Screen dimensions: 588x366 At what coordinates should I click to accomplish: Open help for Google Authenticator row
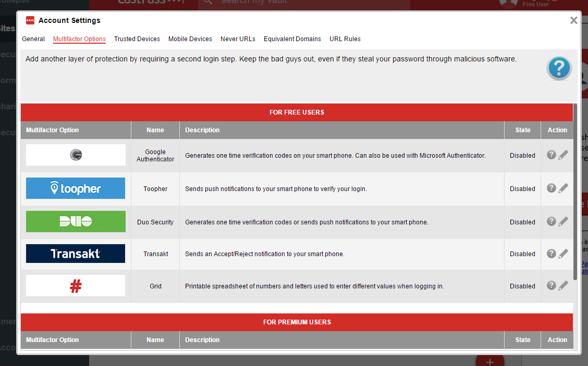pyautogui.click(x=551, y=155)
